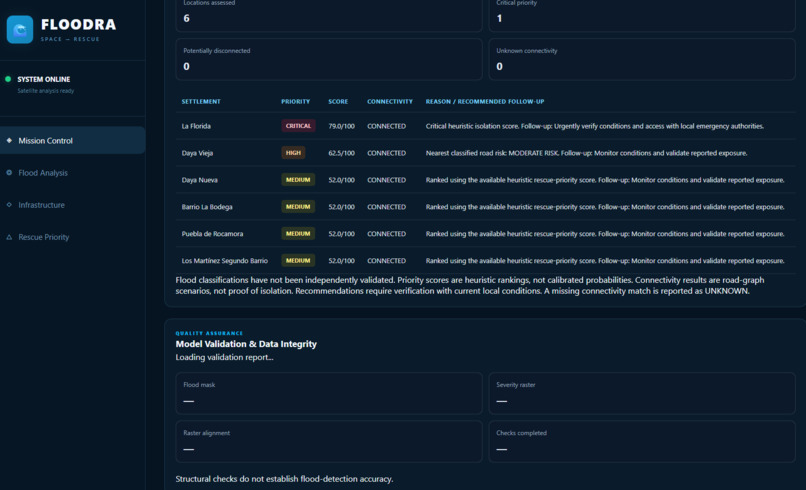Select the Puebla de Rocamora settlement name

pos(212,234)
